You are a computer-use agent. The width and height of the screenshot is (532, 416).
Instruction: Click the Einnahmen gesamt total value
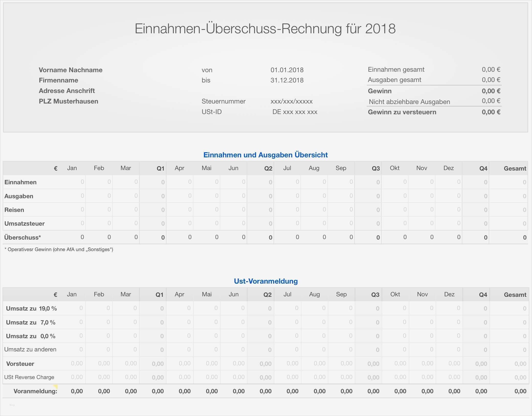click(490, 69)
